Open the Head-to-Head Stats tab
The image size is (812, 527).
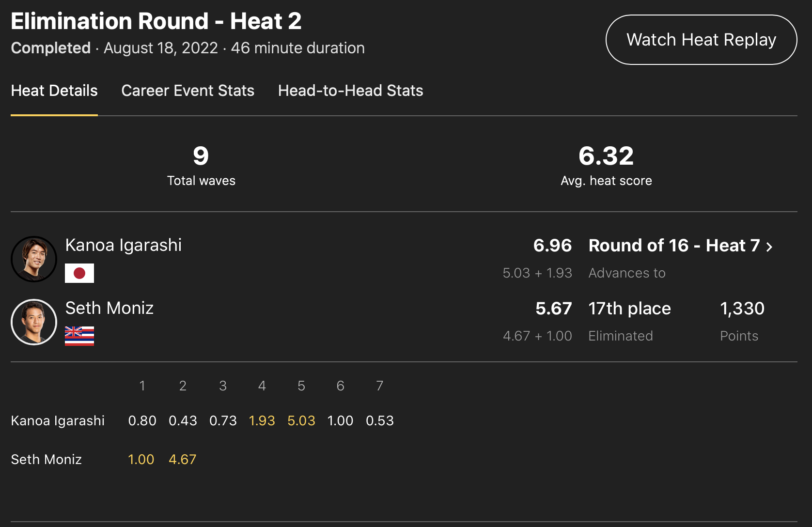click(350, 91)
